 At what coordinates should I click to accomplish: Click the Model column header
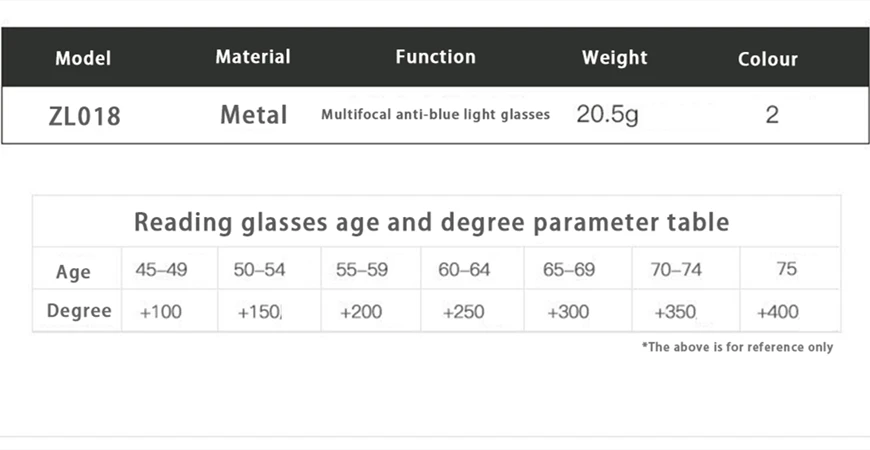[83, 58]
